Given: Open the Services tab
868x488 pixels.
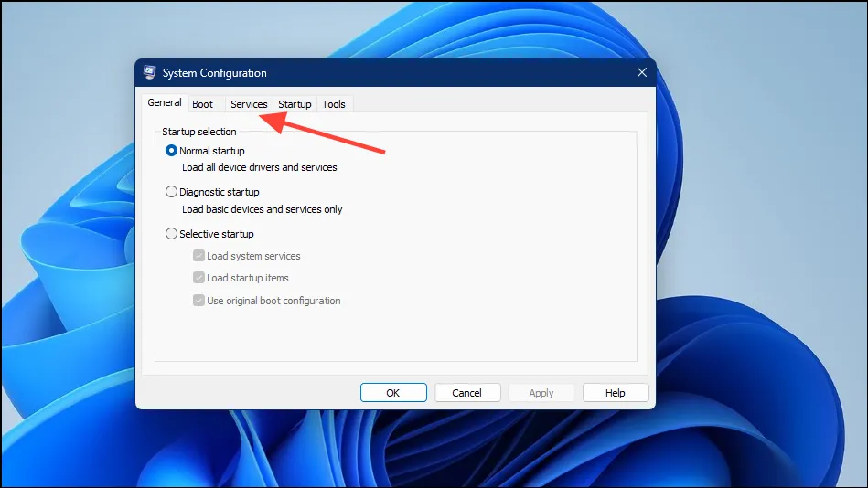Looking at the screenshot, I should click(249, 104).
